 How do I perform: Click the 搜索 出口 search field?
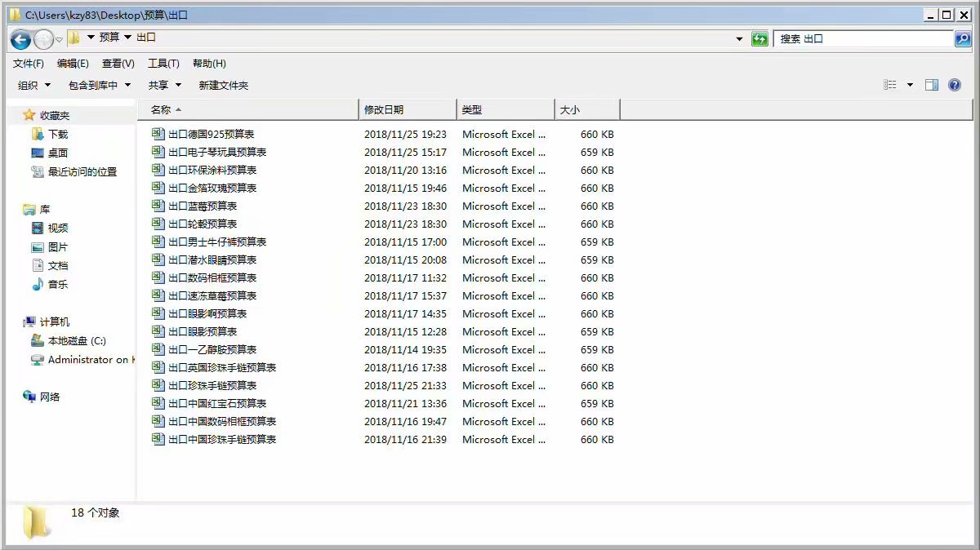[x=862, y=39]
